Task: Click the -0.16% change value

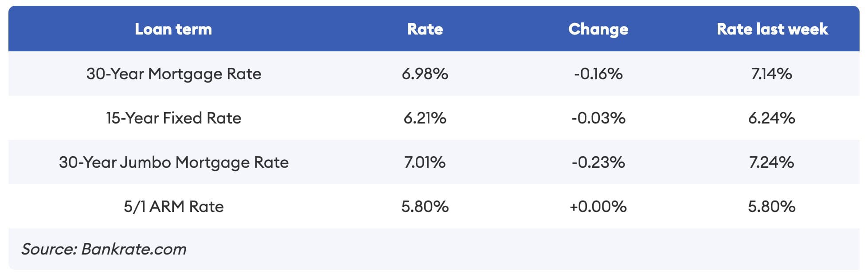Action: click(x=598, y=73)
